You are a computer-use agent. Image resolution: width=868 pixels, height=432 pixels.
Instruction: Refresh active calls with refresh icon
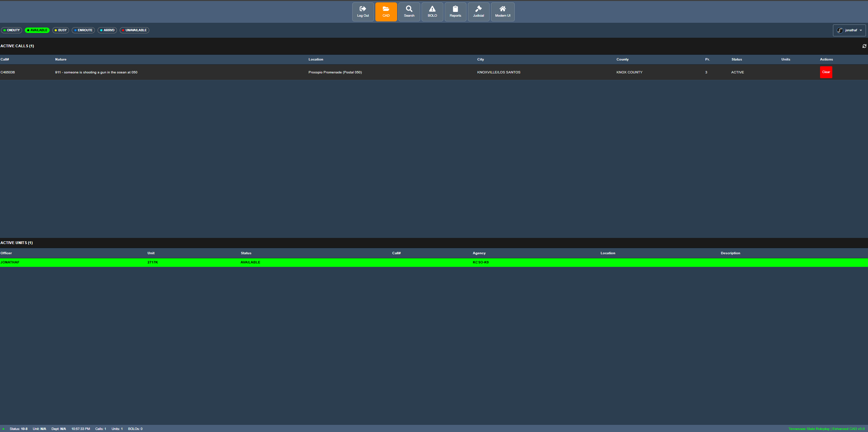tap(864, 46)
